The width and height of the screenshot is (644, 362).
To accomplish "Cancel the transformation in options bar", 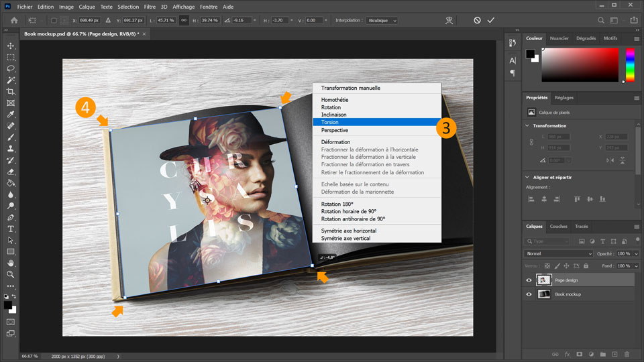I will tap(477, 20).
